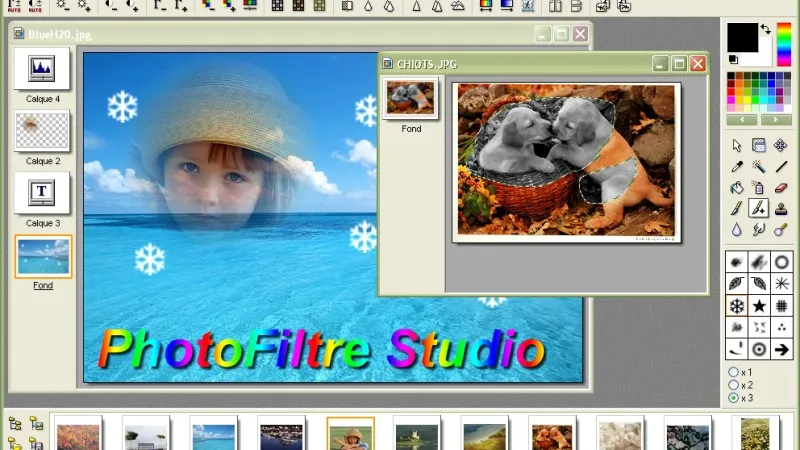Choose the star brush shape
This screenshot has width=800, height=450.
click(759, 306)
